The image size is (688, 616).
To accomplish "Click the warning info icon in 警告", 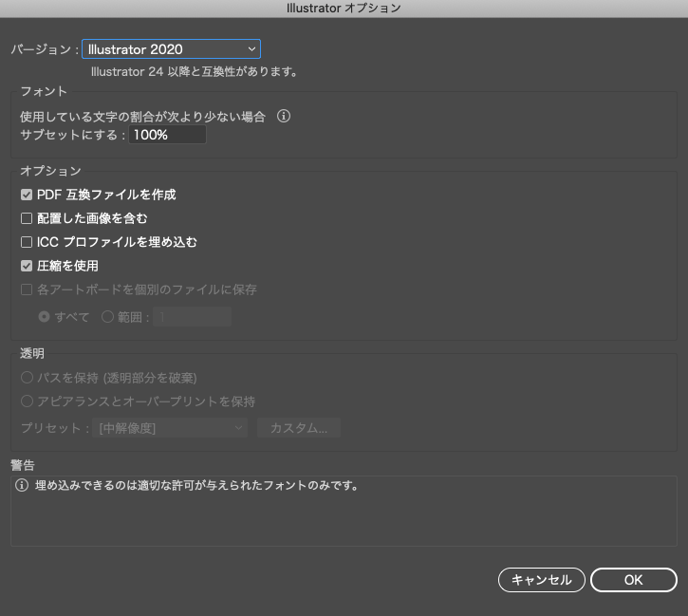I will click(x=22, y=485).
